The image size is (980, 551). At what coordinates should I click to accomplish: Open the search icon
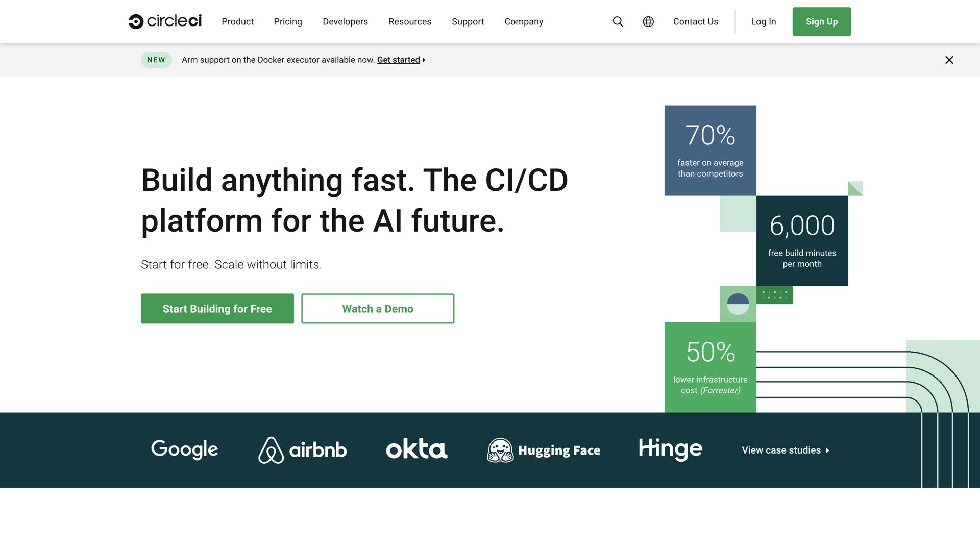tap(618, 21)
